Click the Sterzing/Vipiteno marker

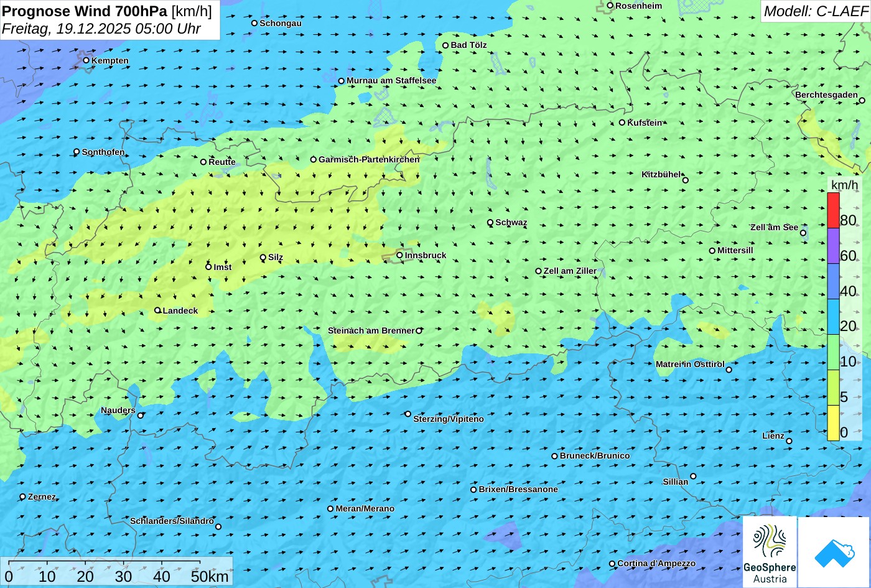tap(408, 414)
